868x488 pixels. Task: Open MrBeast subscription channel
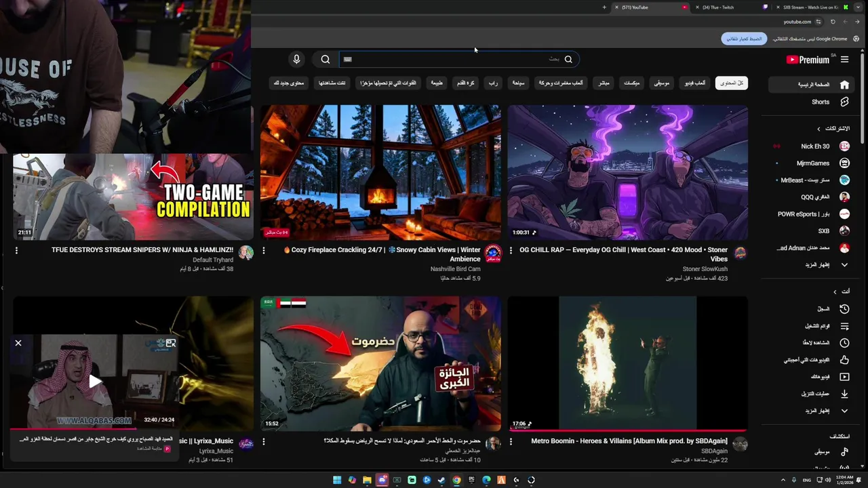(811, 180)
